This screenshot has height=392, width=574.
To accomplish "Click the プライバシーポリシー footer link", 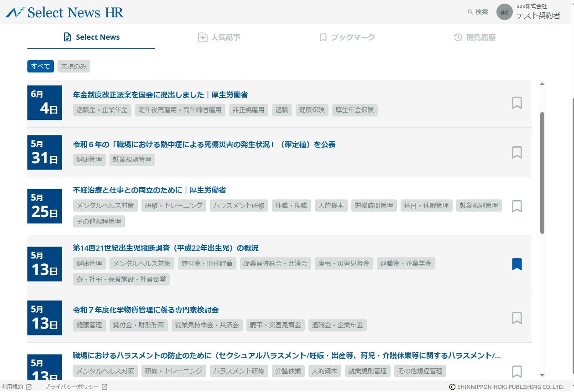I will (76, 387).
